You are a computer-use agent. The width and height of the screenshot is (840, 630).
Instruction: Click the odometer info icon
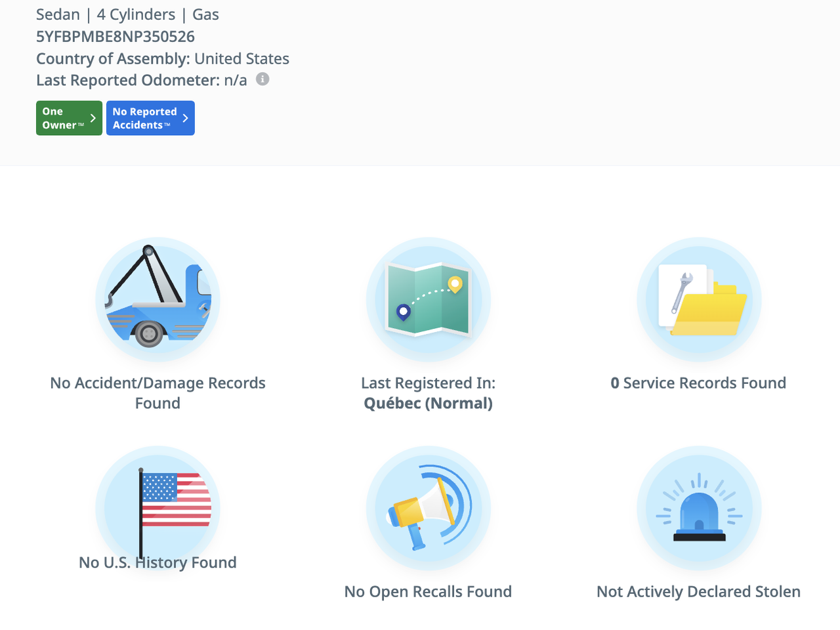pos(262,79)
